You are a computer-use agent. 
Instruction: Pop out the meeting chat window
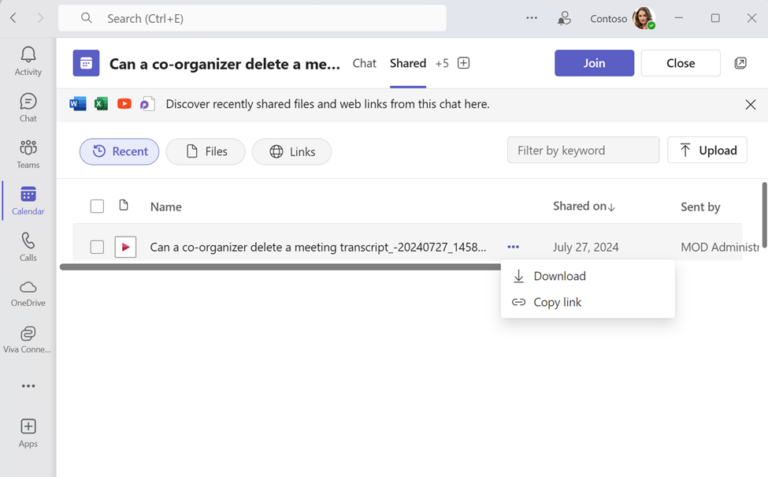click(740, 63)
